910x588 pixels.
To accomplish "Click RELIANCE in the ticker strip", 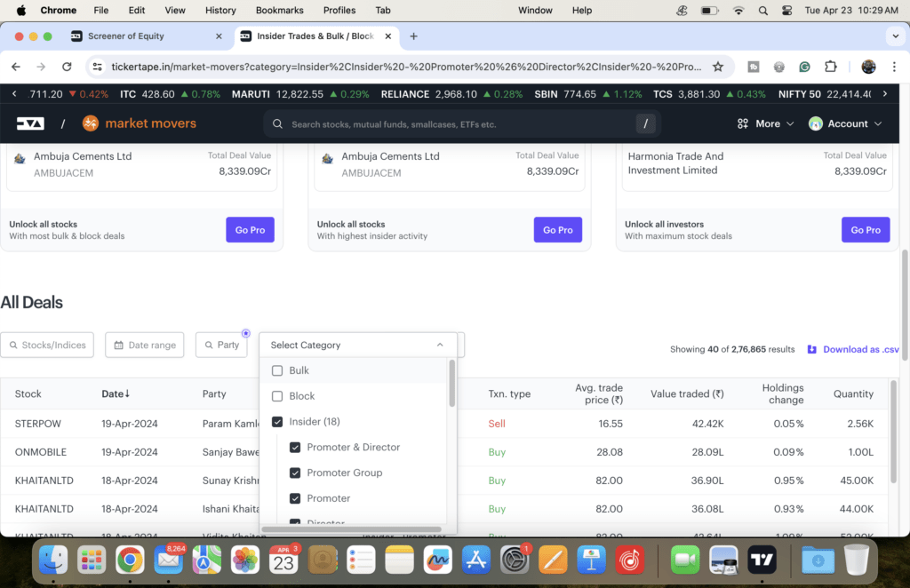I will click(x=404, y=94).
